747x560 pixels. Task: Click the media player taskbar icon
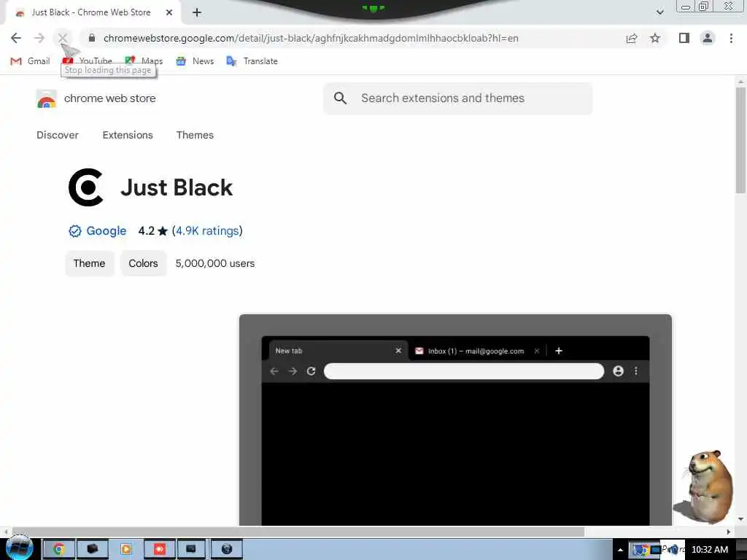125,549
